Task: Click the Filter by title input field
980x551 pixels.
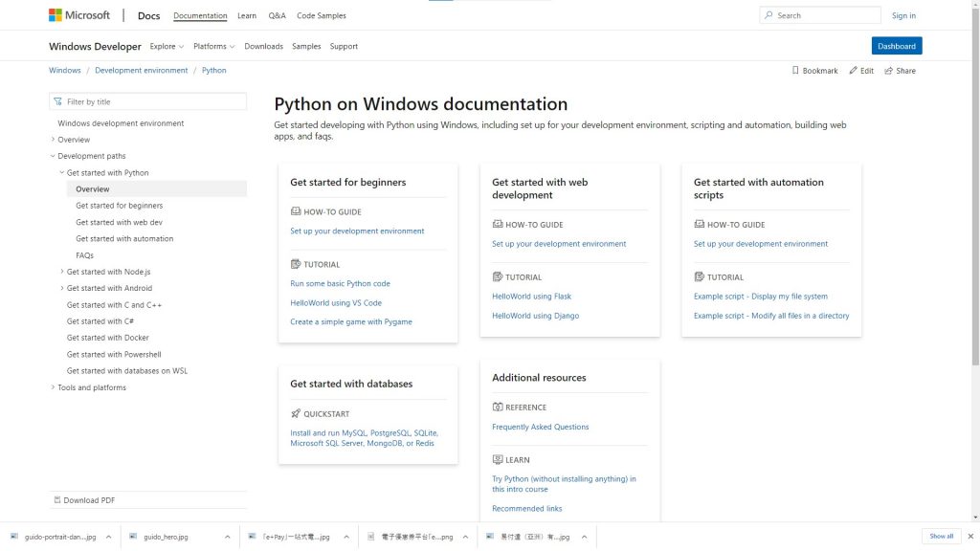Action: [153, 101]
